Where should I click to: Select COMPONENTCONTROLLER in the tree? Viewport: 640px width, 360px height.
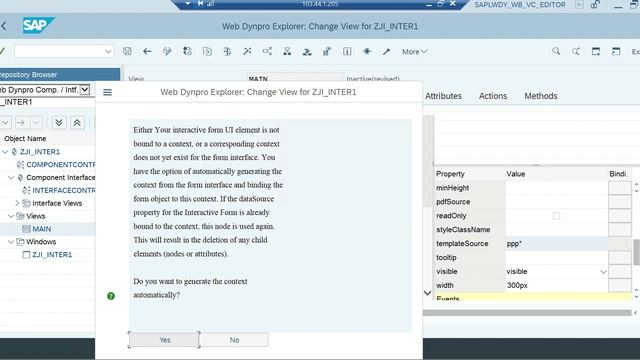point(60,164)
